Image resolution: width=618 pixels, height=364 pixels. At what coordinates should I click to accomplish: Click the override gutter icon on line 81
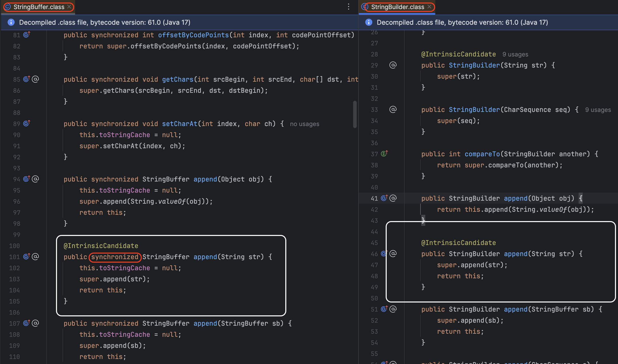point(26,35)
